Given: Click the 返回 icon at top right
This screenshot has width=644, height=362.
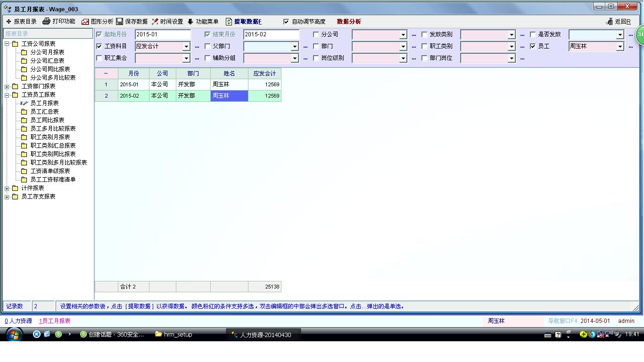Looking at the screenshot, I should click(x=610, y=22).
